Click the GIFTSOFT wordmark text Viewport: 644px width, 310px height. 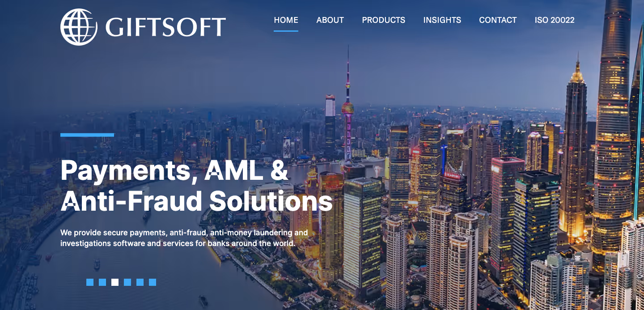[165, 27]
